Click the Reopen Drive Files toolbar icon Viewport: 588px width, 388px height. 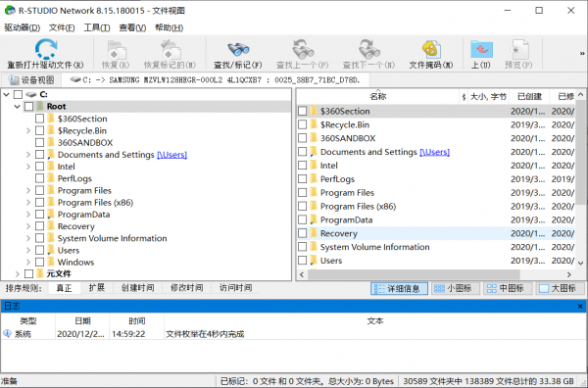46,49
